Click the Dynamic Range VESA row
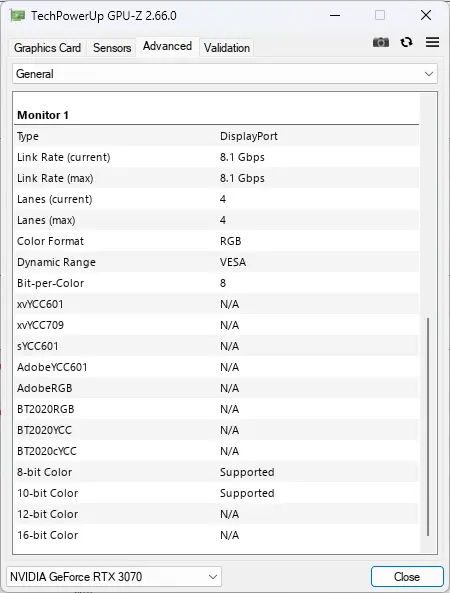Viewport: 450px width, 593px height. 217,262
